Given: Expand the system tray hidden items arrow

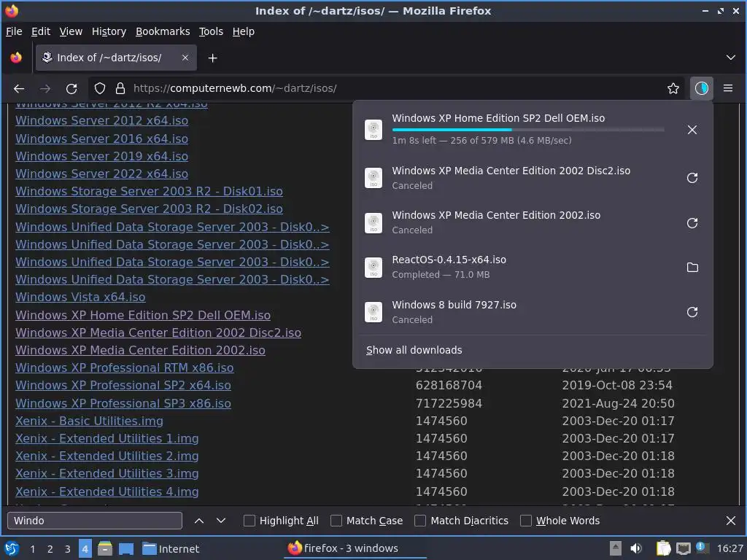Looking at the screenshot, I should (x=616, y=548).
